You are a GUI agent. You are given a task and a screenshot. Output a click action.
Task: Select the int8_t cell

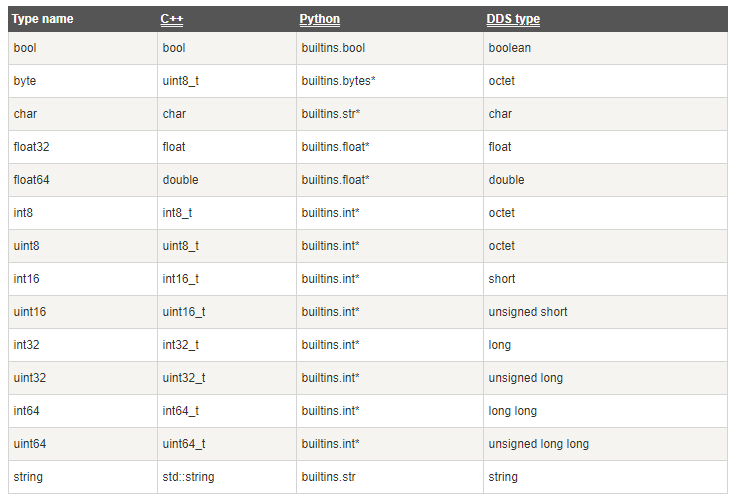click(178, 213)
